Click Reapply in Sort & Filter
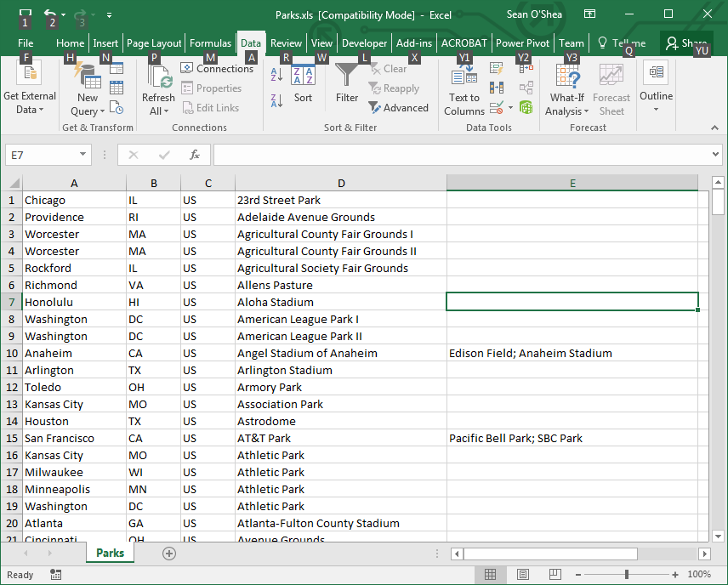Screen dimensions: 728x585 (x=394, y=88)
